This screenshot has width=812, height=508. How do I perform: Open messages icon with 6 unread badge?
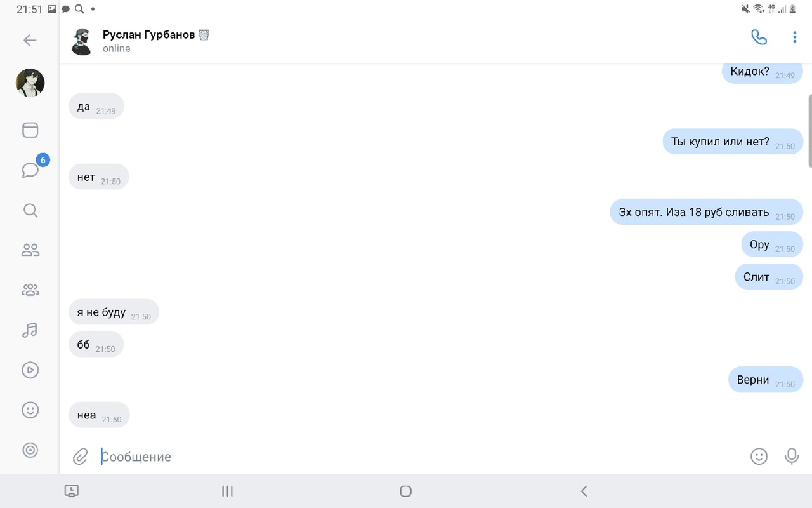point(30,170)
